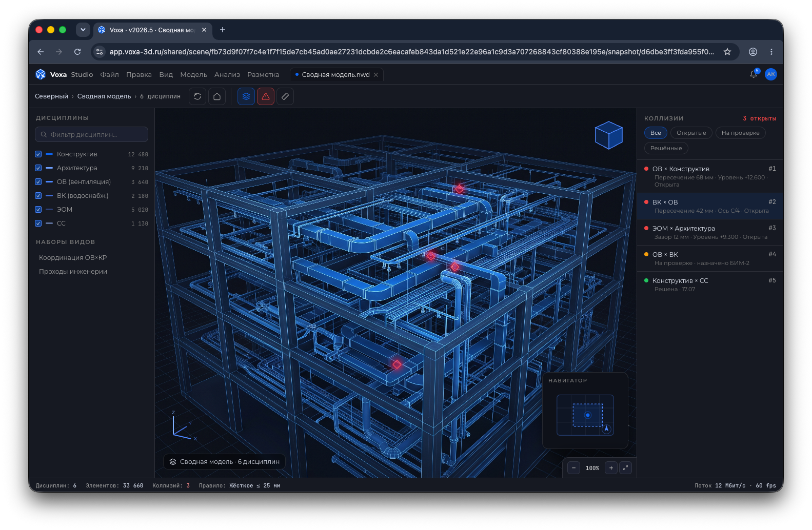The height and width of the screenshot is (530, 812).
Task: Expand the viewport to fullscreen
Action: (x=625, y=468)
